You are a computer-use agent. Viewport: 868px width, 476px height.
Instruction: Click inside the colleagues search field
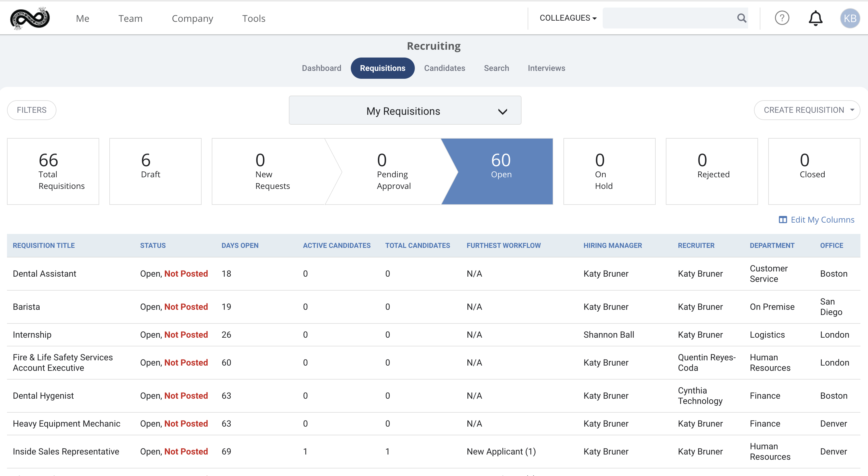coord(669,18)
